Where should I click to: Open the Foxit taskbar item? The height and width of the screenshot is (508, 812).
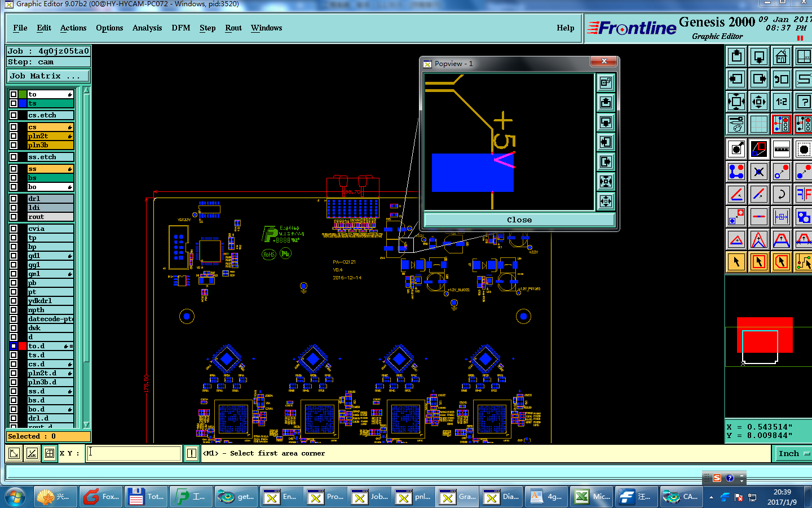click(100, 497)
